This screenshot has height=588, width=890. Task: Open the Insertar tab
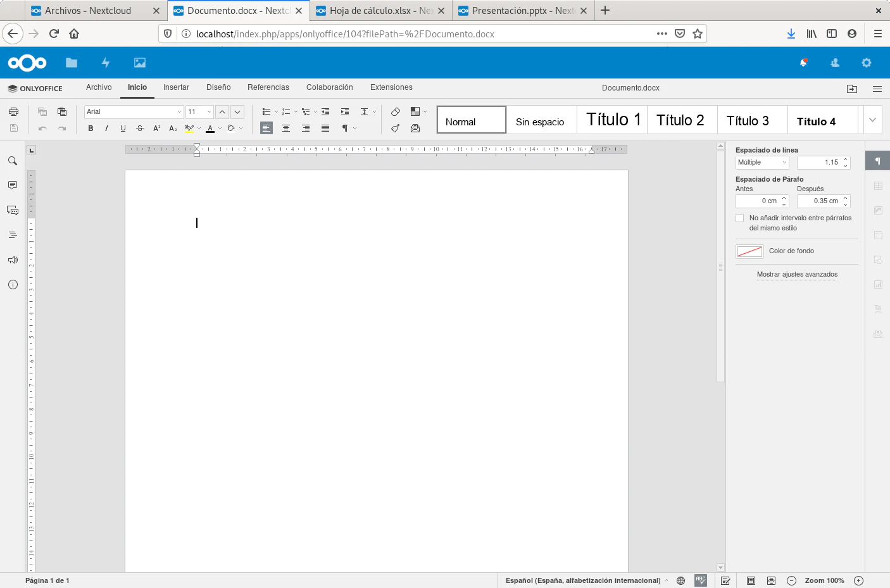176,87
